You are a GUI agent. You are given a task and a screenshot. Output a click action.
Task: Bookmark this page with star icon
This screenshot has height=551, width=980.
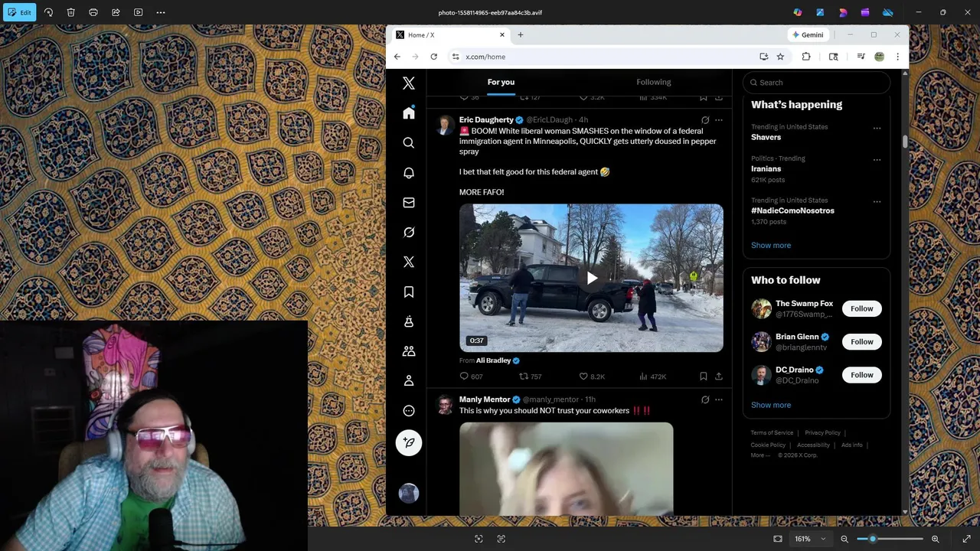pyautogui.click(x=780, y=57)
